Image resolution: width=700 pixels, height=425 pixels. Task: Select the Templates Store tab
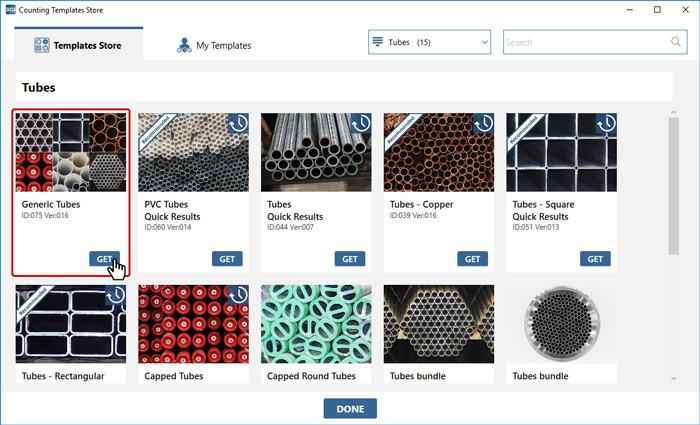(78, 45)
